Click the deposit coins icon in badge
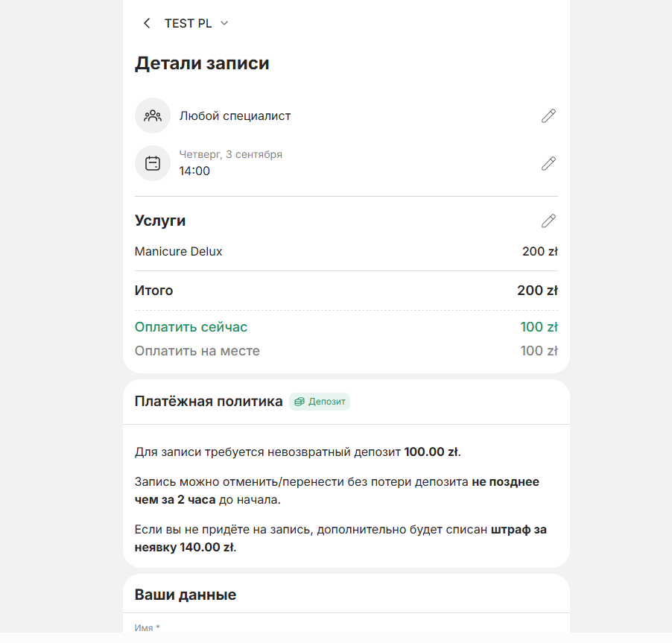Viewport: 672px width, 643px height. coord(299,402)
